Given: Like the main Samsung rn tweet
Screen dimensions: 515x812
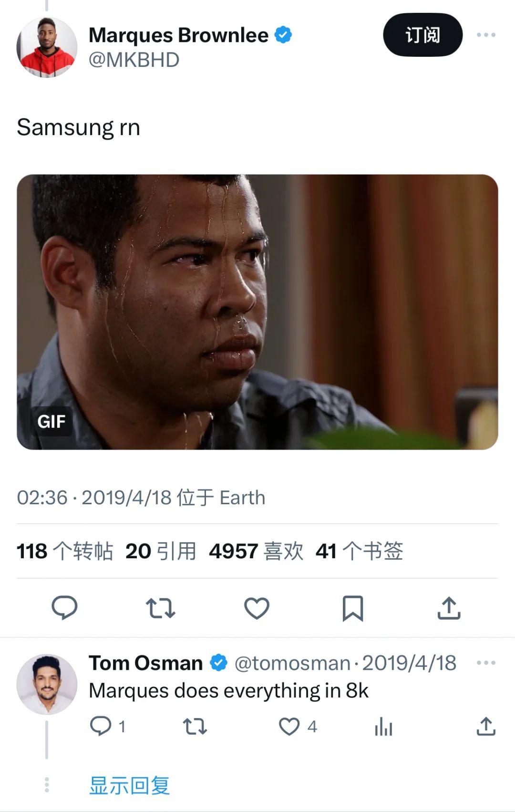Looking at the screenshot, I should pos(257,608).
